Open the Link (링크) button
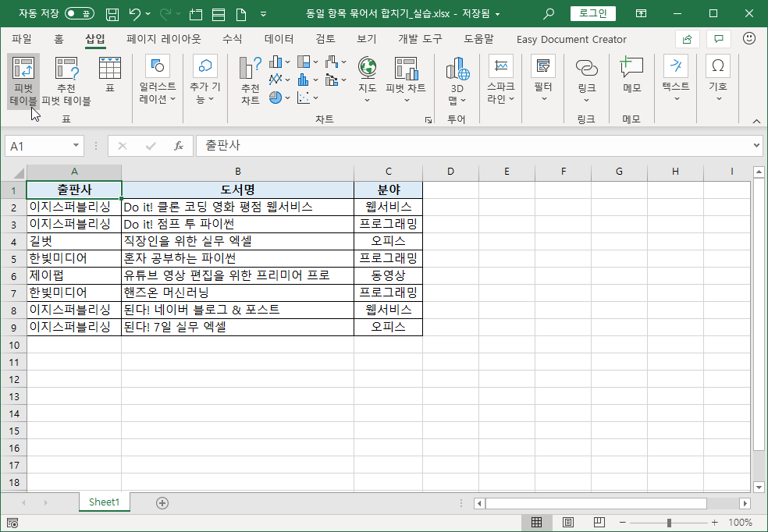This screenshot has height=532, width=768. 586,81
